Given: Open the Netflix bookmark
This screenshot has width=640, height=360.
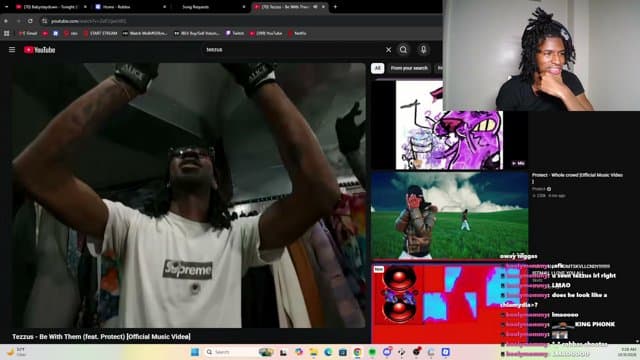Looking at the screenshot, I should 297,33.
